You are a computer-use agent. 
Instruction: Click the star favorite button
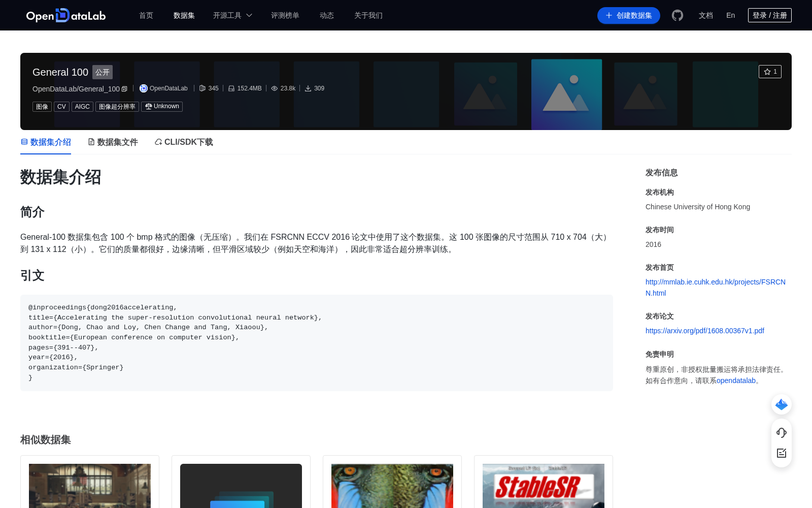[x=770, y=72]
